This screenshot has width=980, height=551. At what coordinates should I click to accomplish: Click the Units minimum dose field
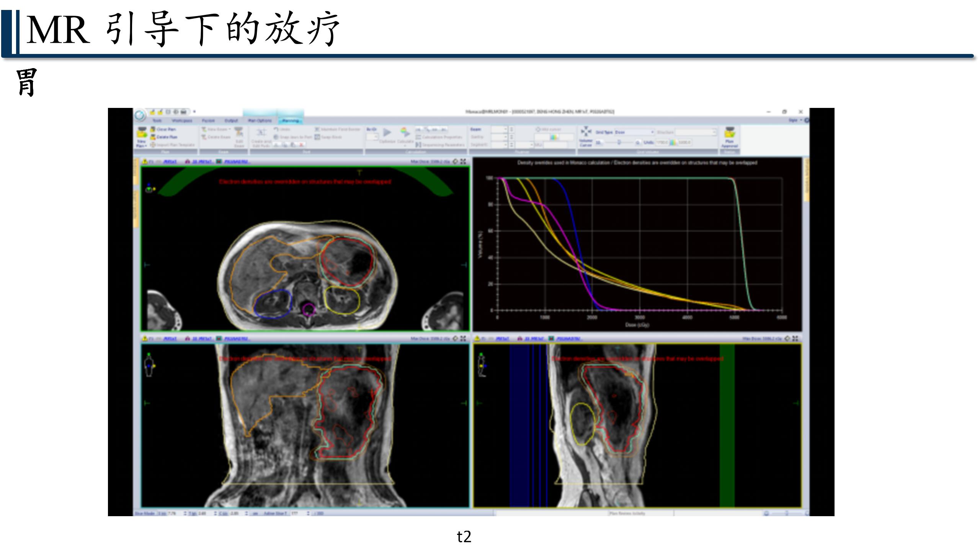pos(662,142)
